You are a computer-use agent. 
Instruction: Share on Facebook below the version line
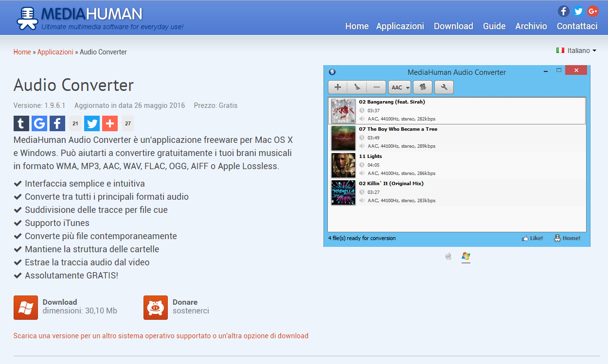[57, 123]
